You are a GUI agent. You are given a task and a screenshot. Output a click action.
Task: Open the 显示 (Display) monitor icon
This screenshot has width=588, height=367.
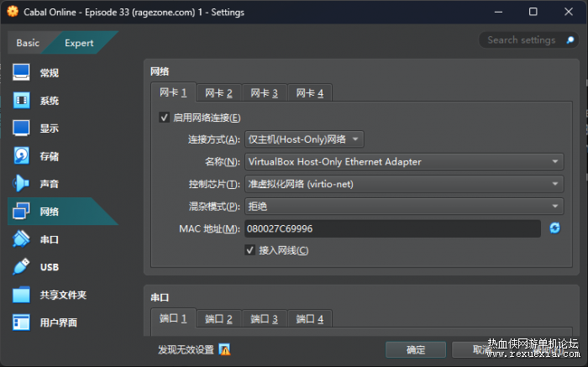pos(21,128)
